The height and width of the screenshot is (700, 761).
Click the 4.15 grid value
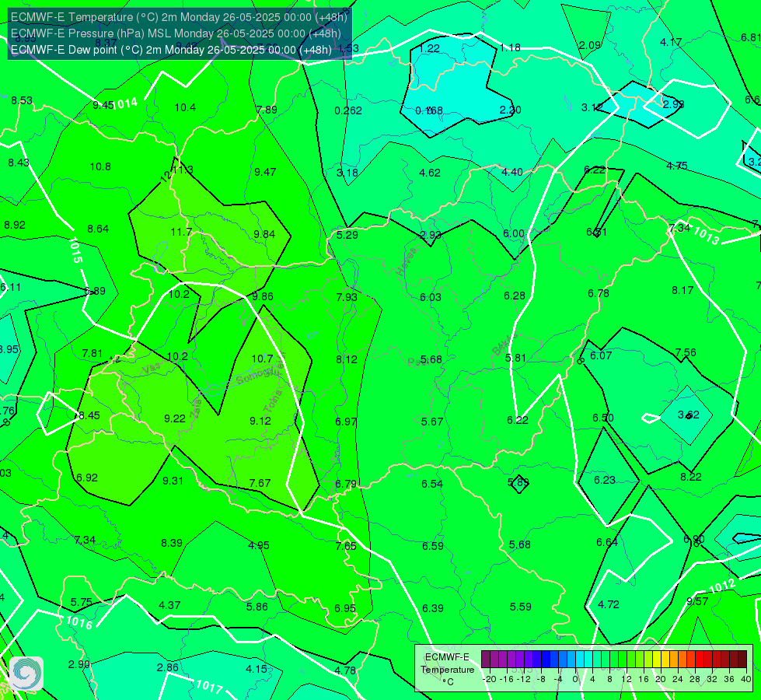pos(257,670)
